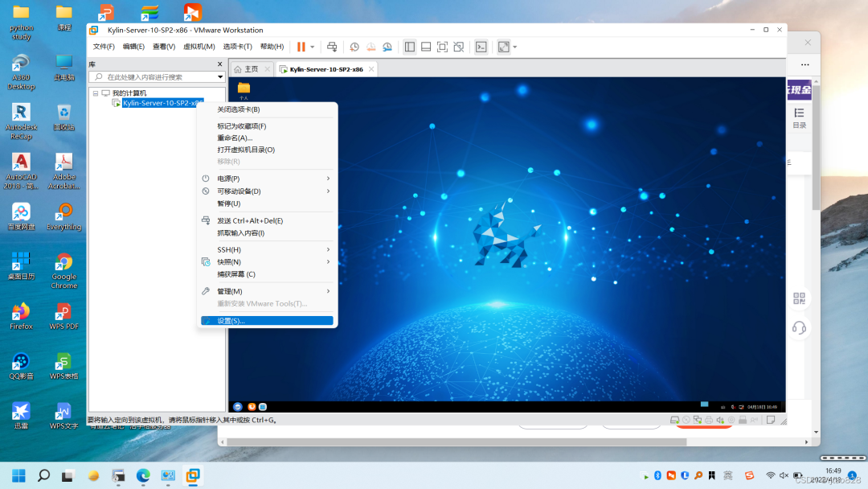Viewport: 868px width, 489px height.
Task: Open the library search dropdown arrow
Action: 220,77
